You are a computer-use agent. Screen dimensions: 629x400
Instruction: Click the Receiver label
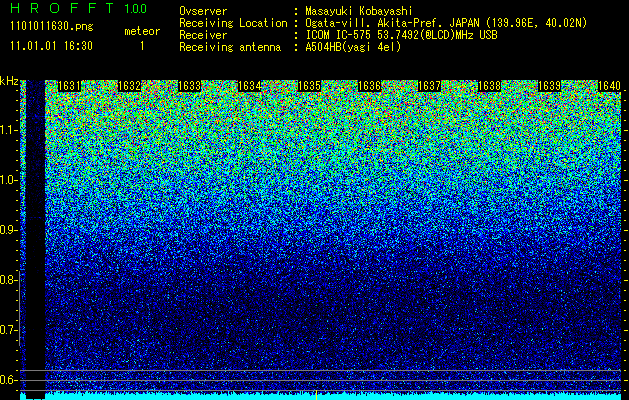(x=203, y=35)
